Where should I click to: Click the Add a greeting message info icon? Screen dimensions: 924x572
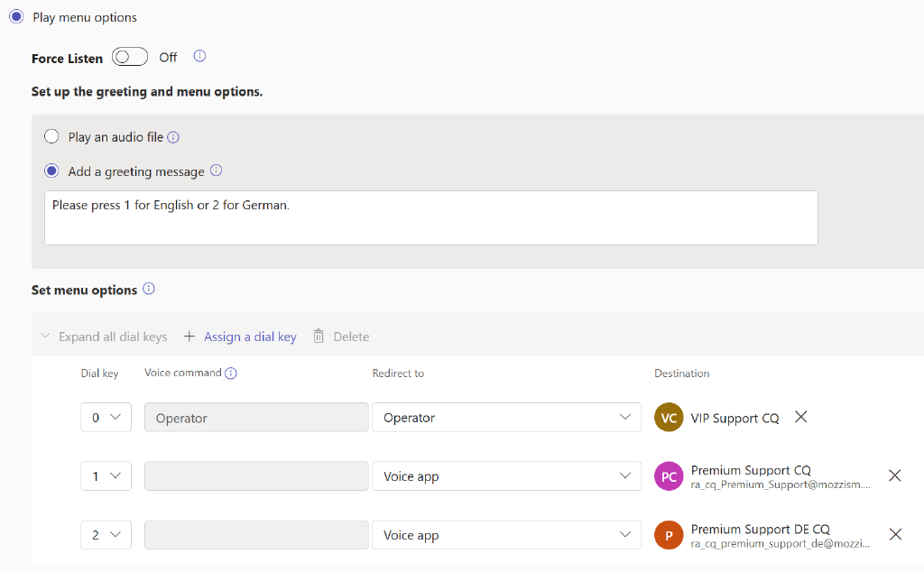point(216,171)
